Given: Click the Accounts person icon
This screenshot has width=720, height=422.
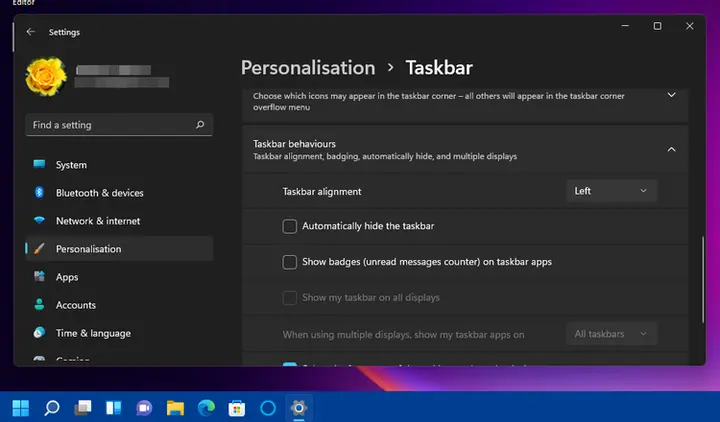Looking at the screenshot, I should coord(39,304).
